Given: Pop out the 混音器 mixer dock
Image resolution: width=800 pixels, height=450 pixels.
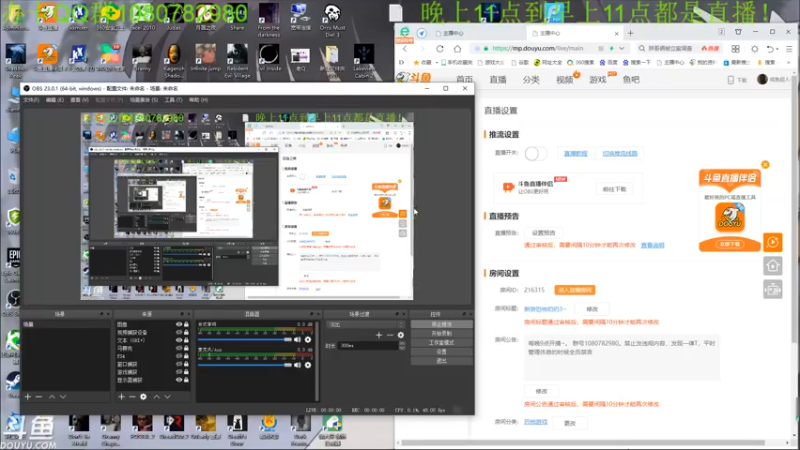Looking at the screenshot, I should click(x=312, y=314).
